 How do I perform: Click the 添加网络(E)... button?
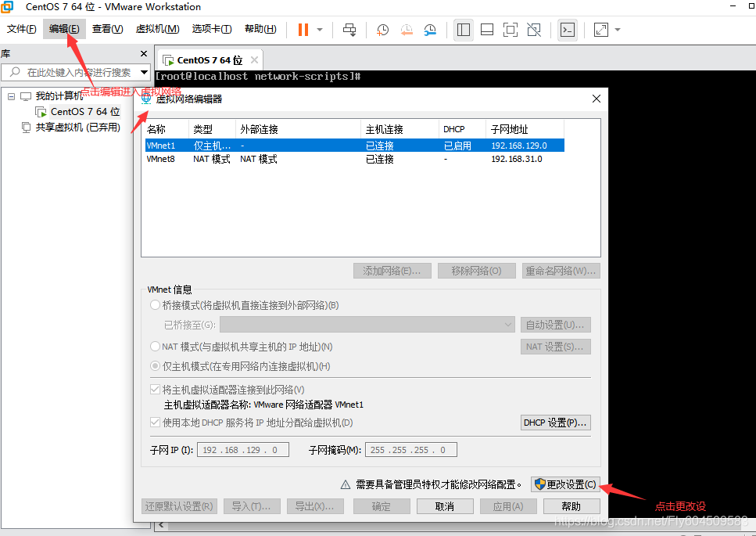click(x=392, y=272)
